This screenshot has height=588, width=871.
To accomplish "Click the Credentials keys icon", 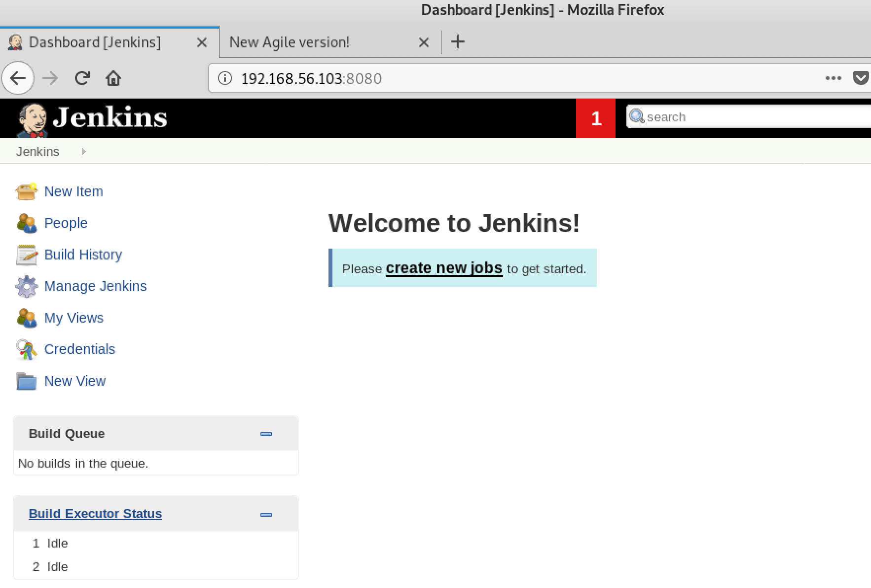I will pyautogui.click(x=26, y=349).
